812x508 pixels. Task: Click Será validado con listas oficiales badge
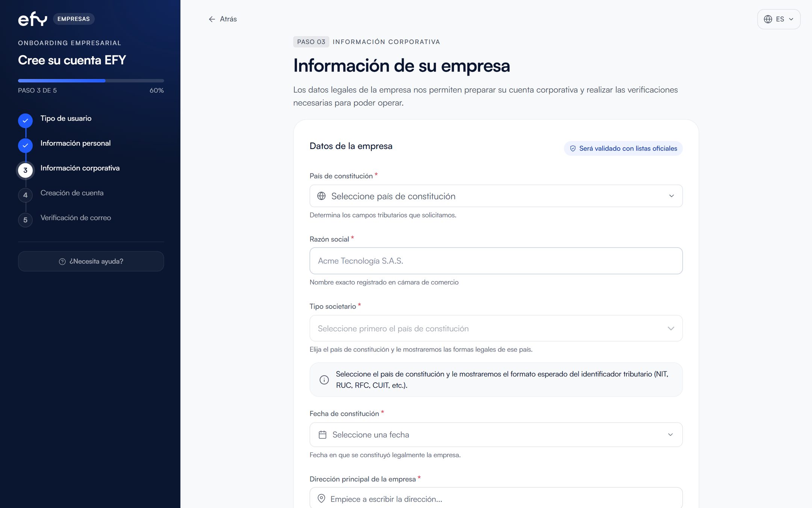tap(623, 149)
